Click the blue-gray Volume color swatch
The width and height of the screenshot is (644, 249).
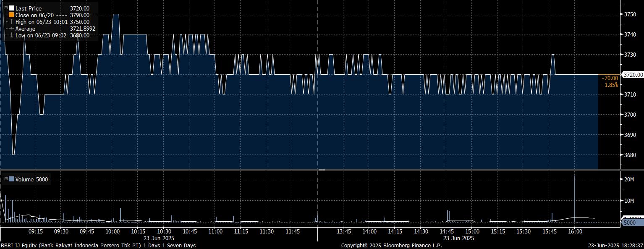click(x=11, y=179)
